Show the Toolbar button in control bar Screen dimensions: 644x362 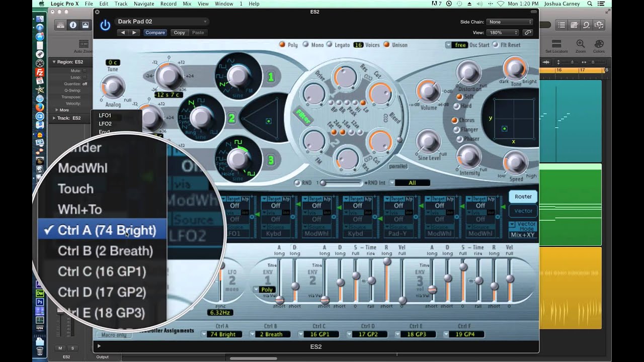[86, 25]
